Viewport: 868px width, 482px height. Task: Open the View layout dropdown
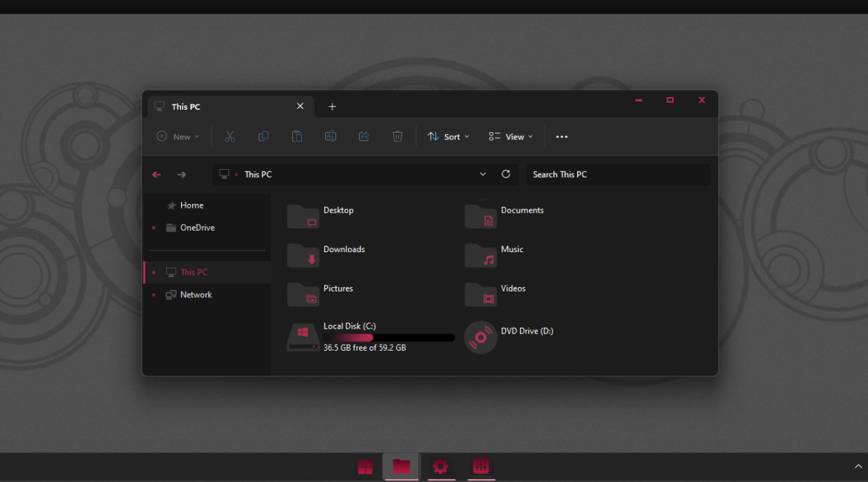511,136
